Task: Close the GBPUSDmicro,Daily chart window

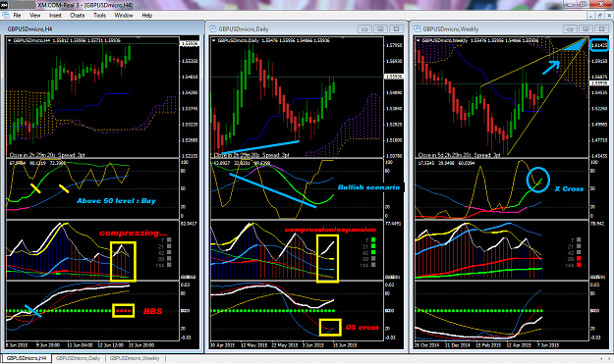Action: click(x=396, y=28)
